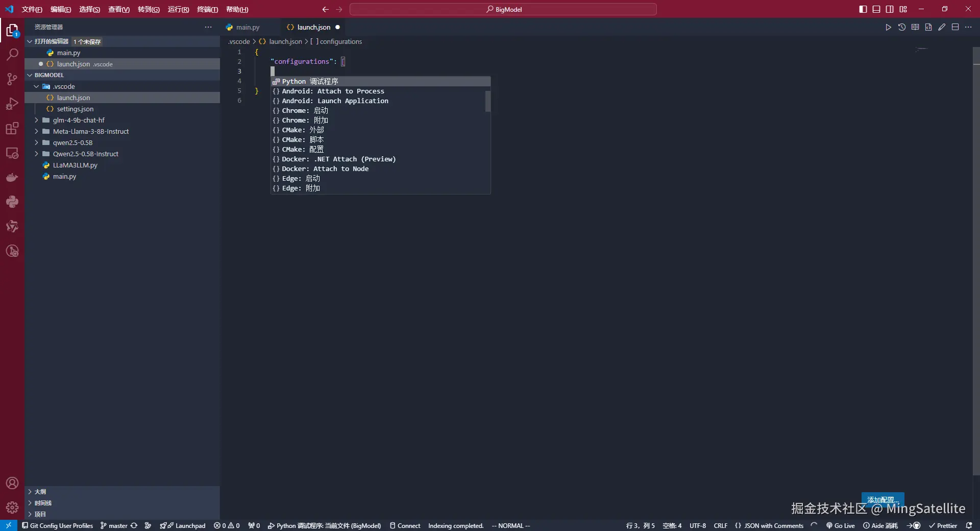Split the editor using the split icon
980x531 pixels.
pos(955,27)
